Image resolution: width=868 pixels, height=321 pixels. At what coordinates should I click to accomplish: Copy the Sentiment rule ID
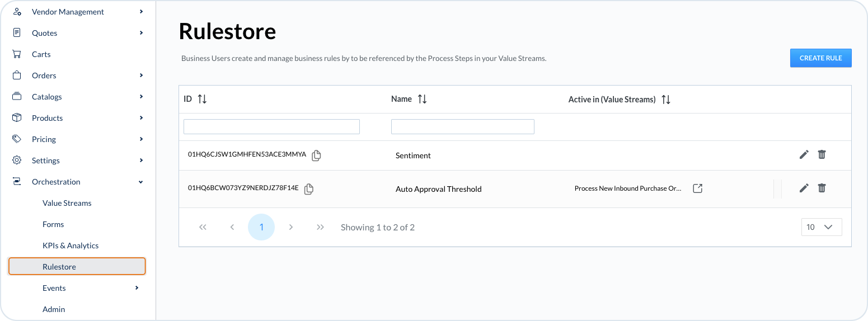click(x=316, y=155)
